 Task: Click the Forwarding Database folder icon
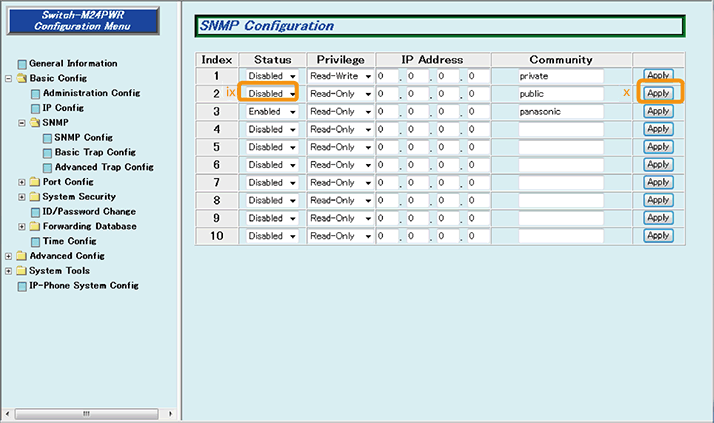click(x=34, y=226)
